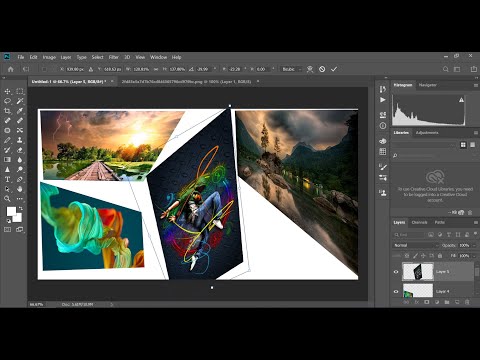Open the Bicubic interpolation dropdown
Viewport: 480px width, 360px height.
click(291, 69)
